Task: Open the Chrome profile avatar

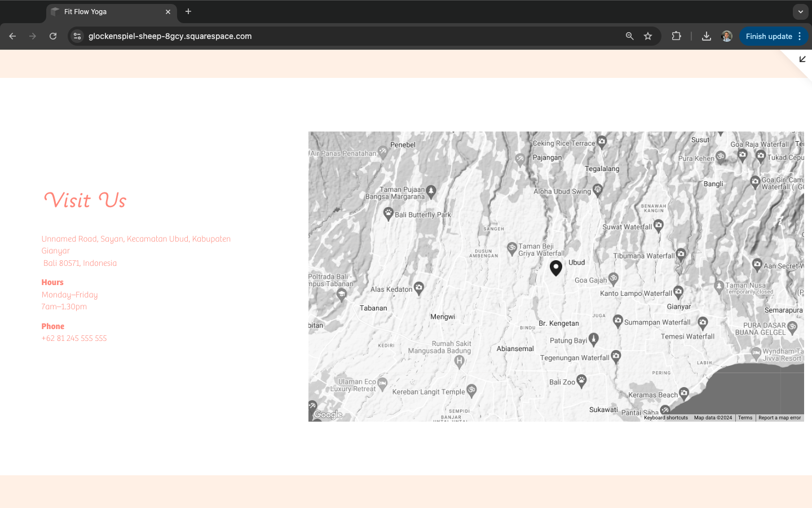Action: pyautogui.click(x=727, y=36)
